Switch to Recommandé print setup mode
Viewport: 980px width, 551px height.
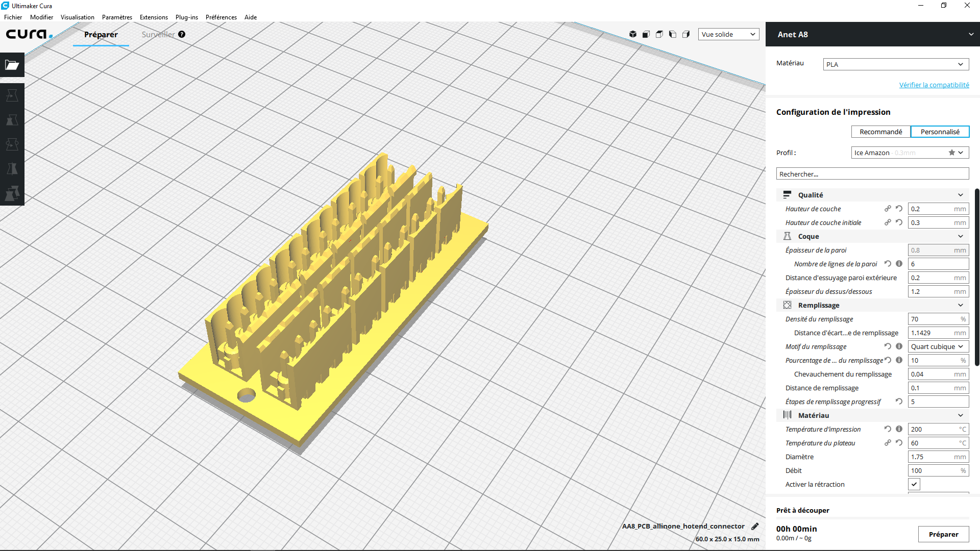click(x=880, y=132)
